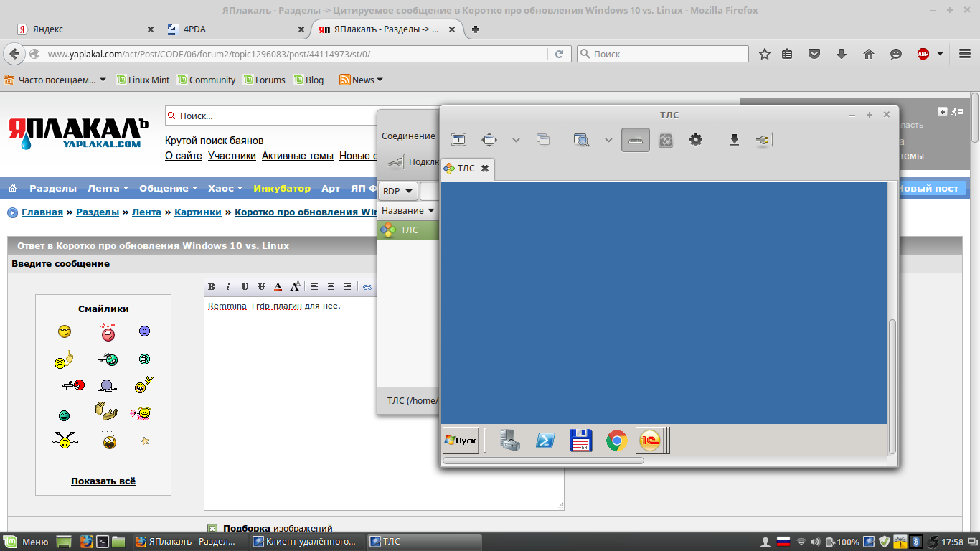Image resolution: width=980 pixels, height=551 pixels.
Task: Open the Соединение menu in Remmina
Action: [408, 136]
